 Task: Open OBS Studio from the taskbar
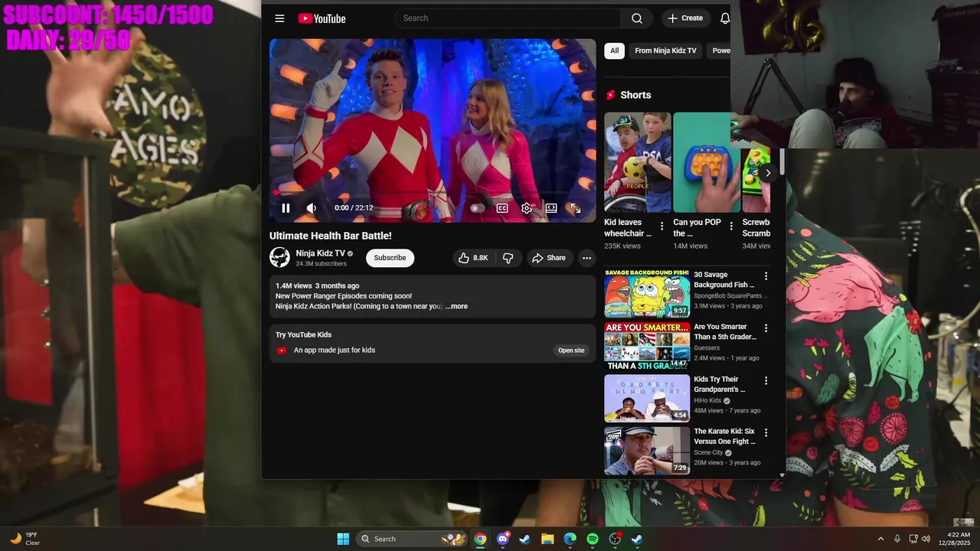coord(615,539)
